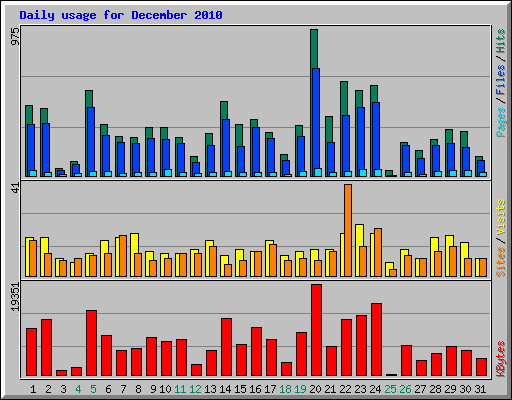The image size is (512, 400).
Task: Click day label 14 on the x-axis
Action: [225, 389]
